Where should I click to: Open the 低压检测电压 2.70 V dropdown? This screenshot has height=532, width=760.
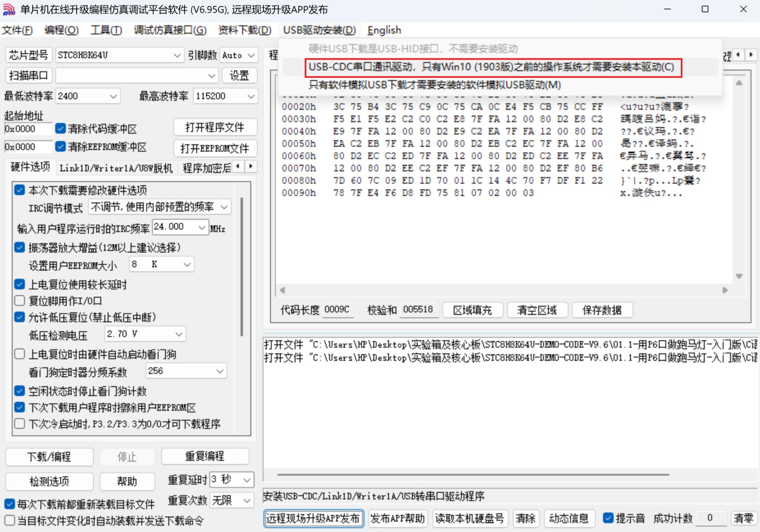(x=179, y=334)
